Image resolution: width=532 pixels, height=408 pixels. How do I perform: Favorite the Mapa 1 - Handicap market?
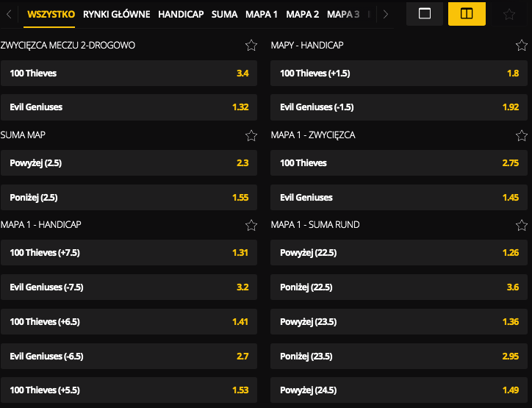[251, 225]
